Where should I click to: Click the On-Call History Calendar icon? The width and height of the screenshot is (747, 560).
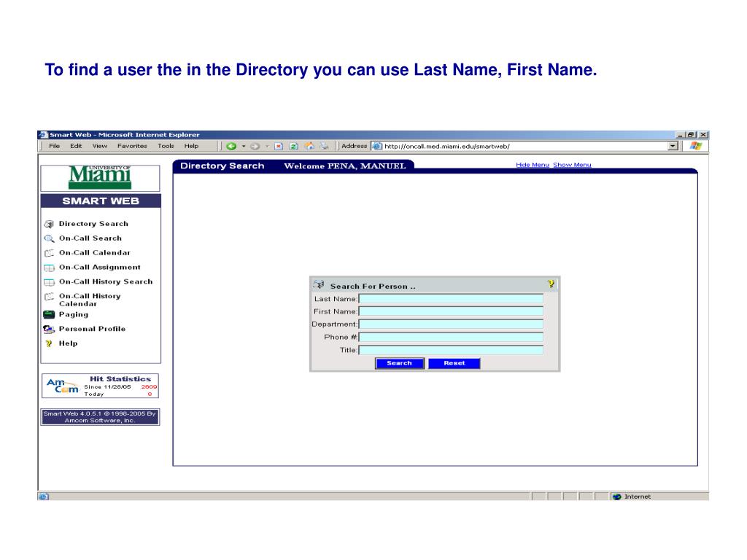tap(49, 297)
